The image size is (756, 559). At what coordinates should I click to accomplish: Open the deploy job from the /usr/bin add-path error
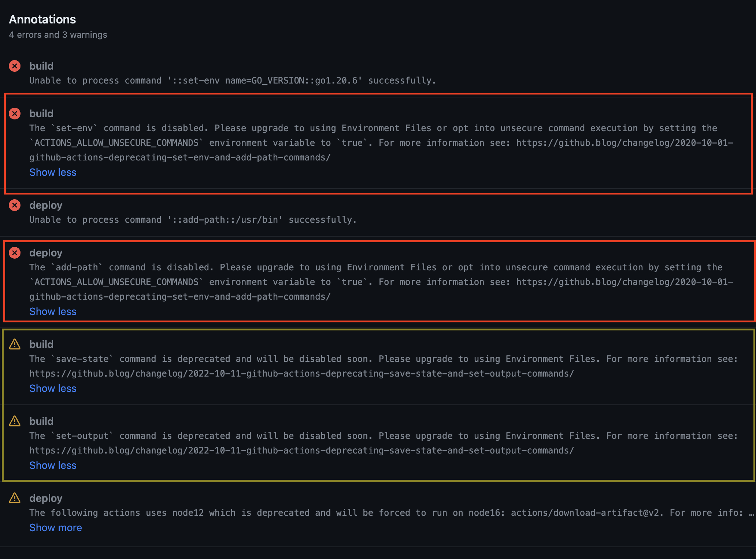click(x=46, y=205)
